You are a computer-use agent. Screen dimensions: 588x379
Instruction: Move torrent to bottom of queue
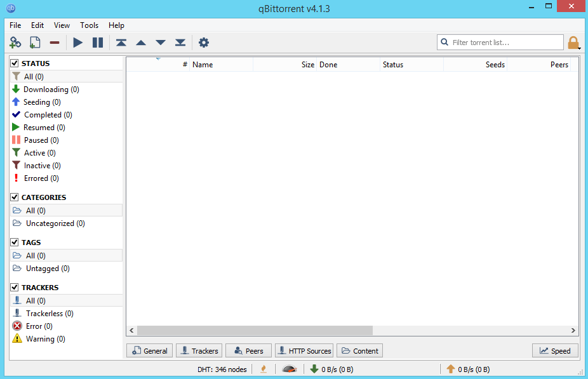coord(180,43)
